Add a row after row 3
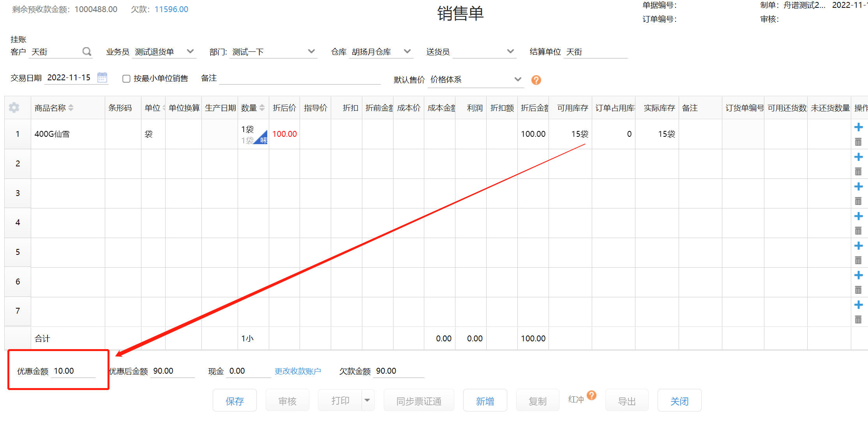Screen dimensions: 868x436 [x=858, y=186]
